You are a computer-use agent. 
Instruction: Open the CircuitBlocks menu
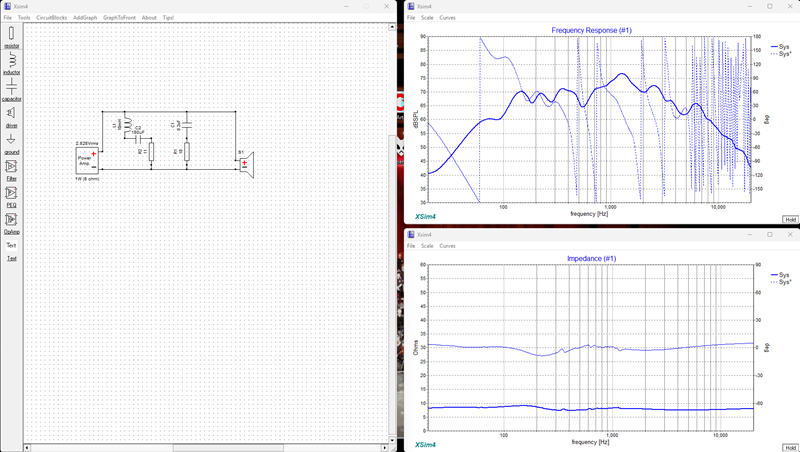pos(52,17)
